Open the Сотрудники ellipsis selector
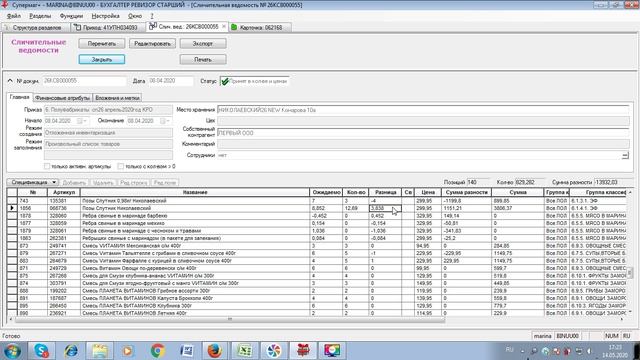640x360 pixels. 625,156
